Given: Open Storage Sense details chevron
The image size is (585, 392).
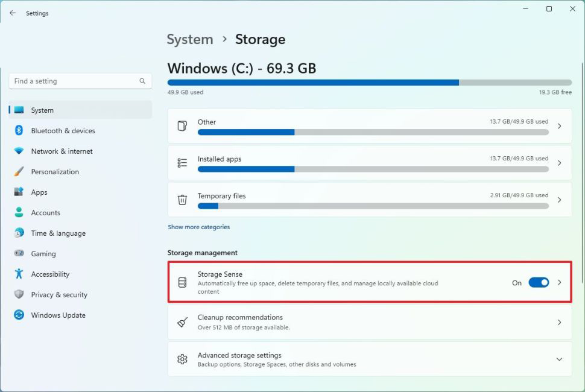Looking at the screenshot, I should pyautogui.click(x=559, y=282).
